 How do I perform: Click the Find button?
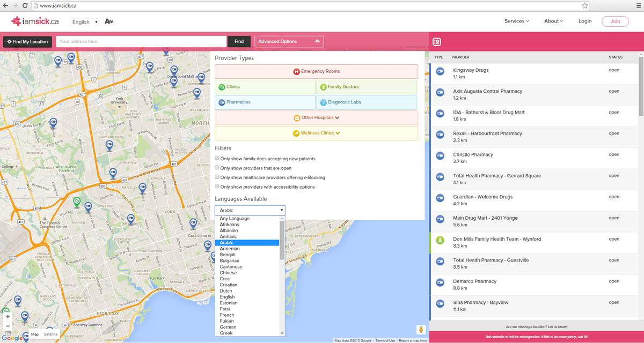239,41
